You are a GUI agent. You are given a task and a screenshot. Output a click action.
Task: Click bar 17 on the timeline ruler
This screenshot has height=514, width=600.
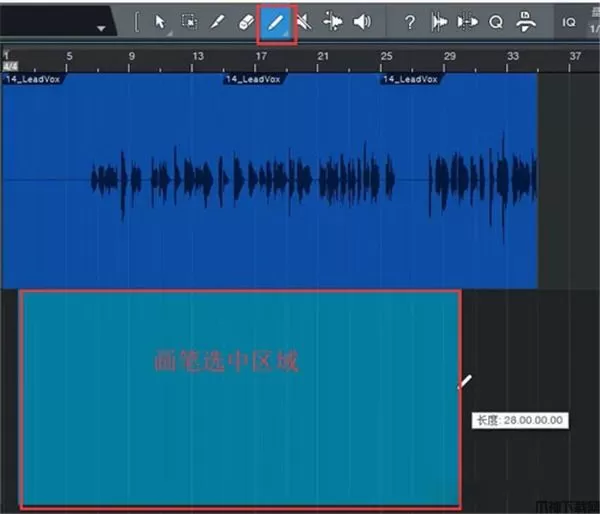point(261,57)
